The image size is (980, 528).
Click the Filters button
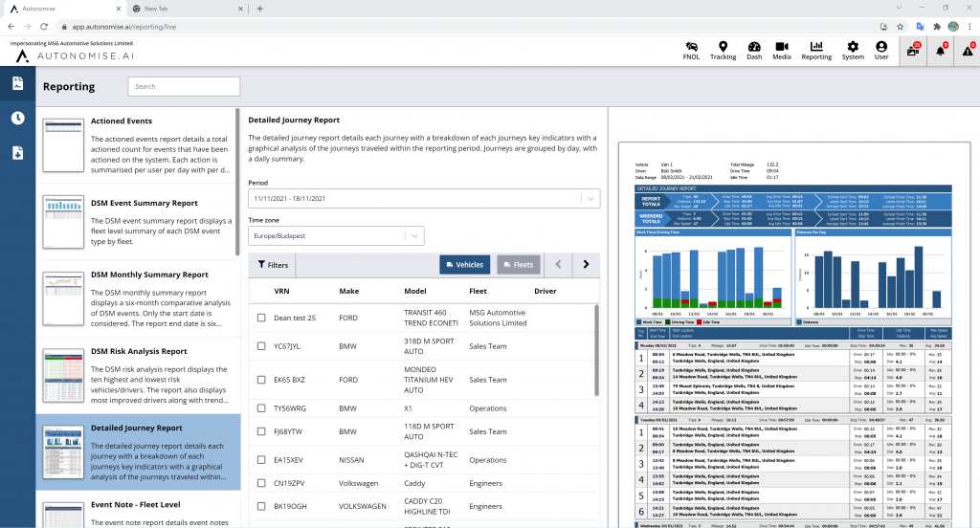pyautogui.click(x=272, y=265)
